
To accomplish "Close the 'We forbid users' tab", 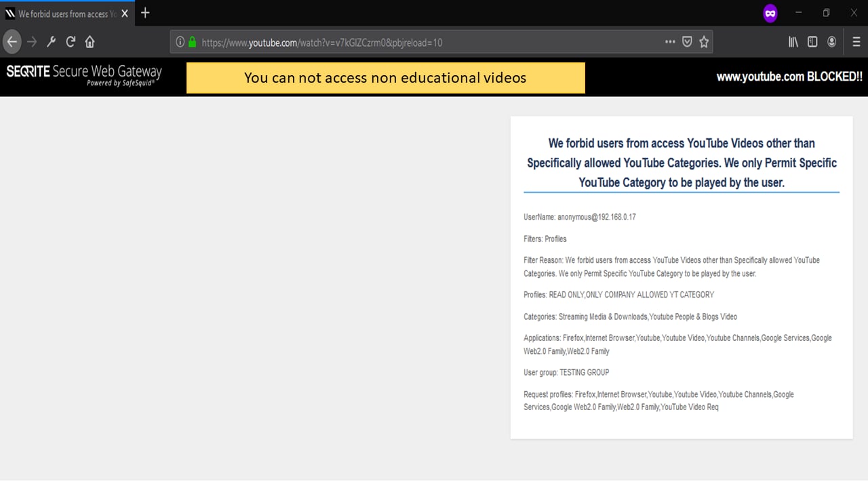I will 125,14.
